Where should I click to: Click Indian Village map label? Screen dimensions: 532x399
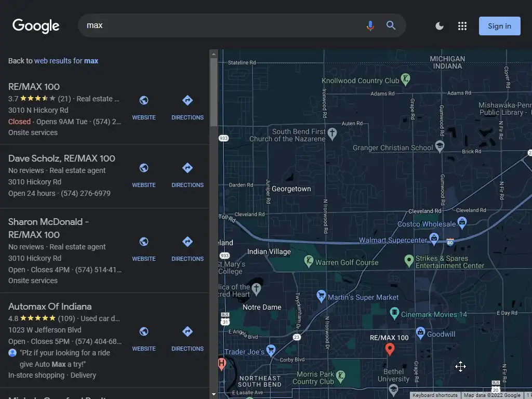[269, 251]
